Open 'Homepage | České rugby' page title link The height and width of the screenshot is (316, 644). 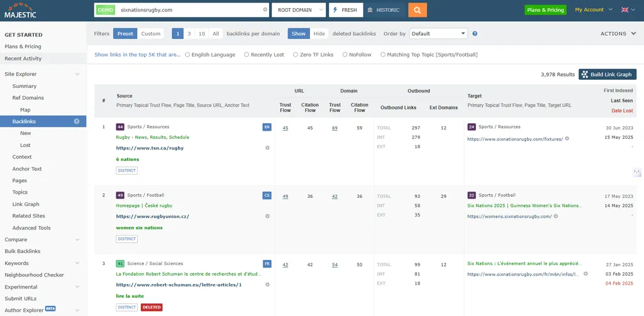[144, 205]
